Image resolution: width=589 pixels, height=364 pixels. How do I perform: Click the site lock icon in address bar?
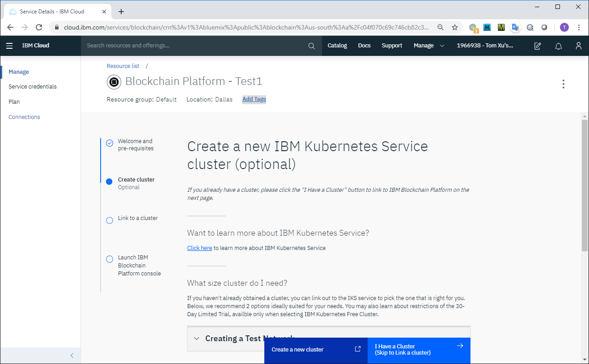pos(57,27)
